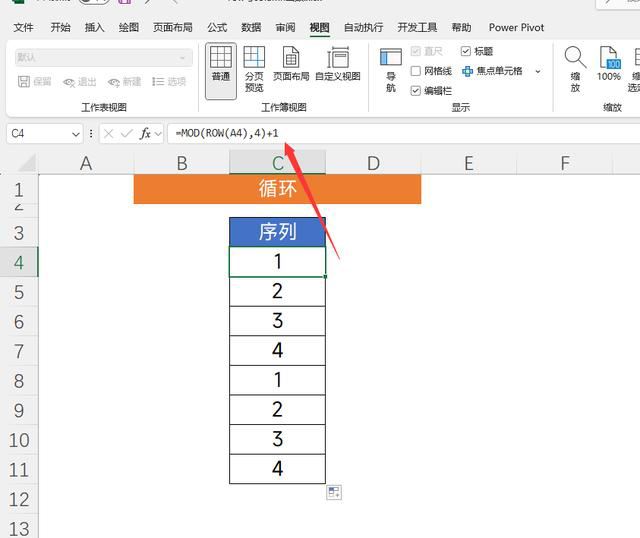Expand the 焦点单元格 dropdown arrow

(x=538, y=71)
